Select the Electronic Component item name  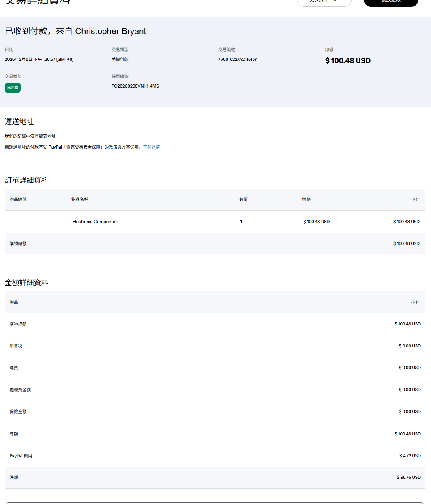[95, 222]
